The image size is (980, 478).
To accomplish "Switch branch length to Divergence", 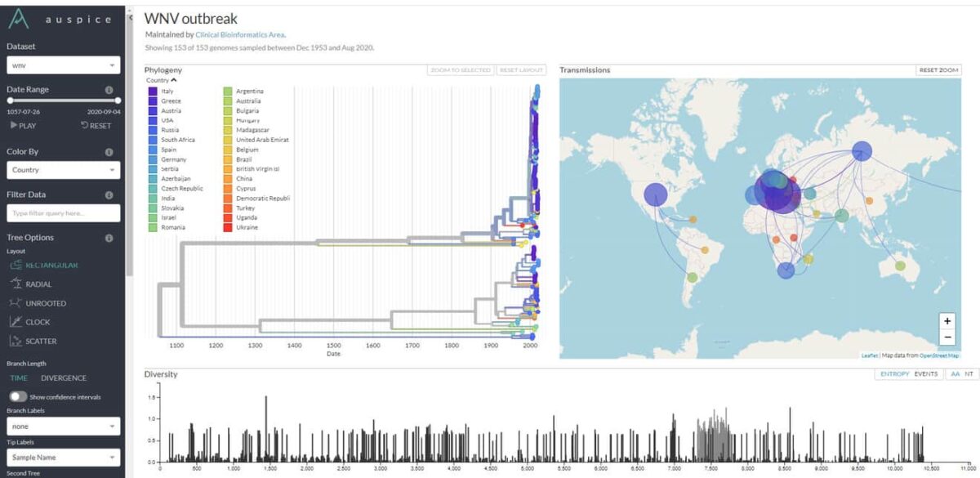I will point(64,378).
